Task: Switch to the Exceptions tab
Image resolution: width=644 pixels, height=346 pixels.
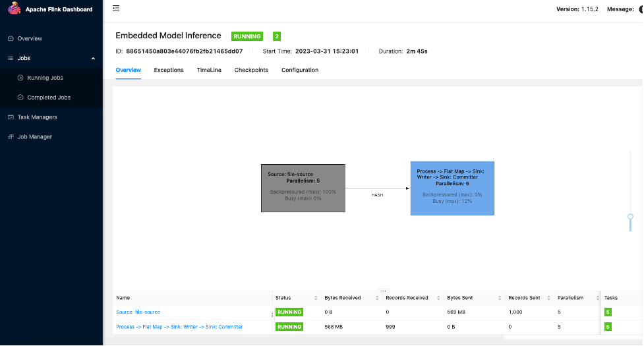Action: pos(169,70)
